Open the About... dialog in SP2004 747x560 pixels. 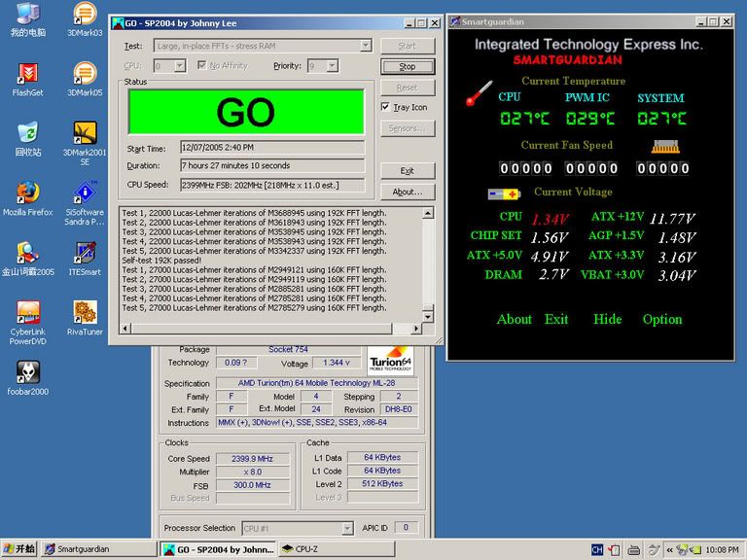(x=408, y=192)
